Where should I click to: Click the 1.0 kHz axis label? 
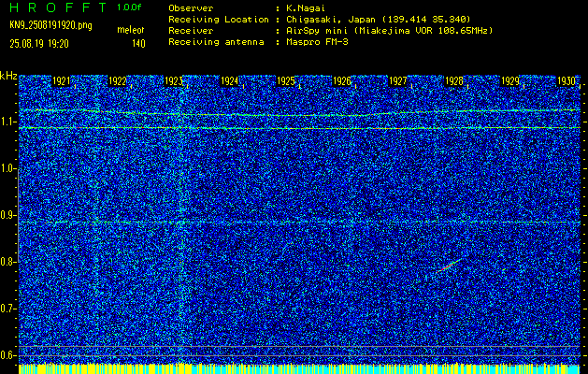click(7, 168)
